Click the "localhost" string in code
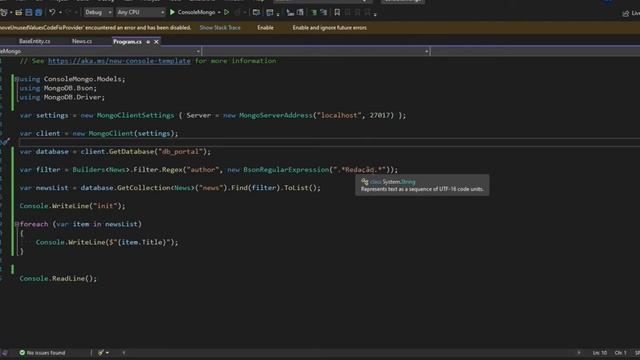The height and width of the screenshot is (360, 640). [x=339, y=115]
